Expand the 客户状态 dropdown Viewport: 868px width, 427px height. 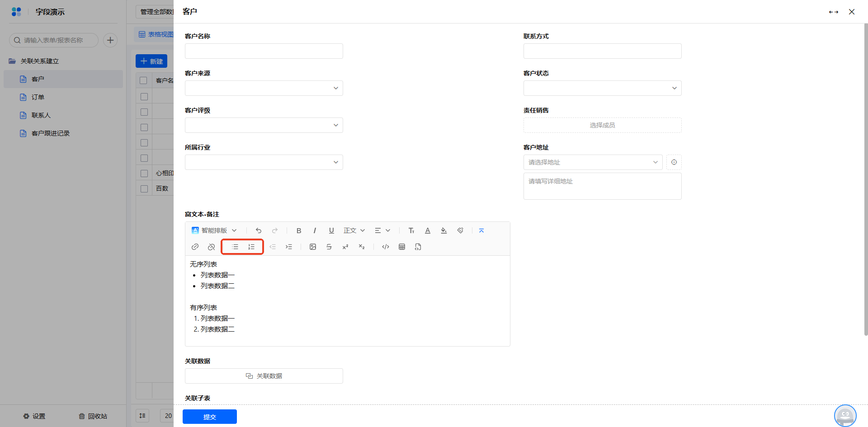[603, 88]
